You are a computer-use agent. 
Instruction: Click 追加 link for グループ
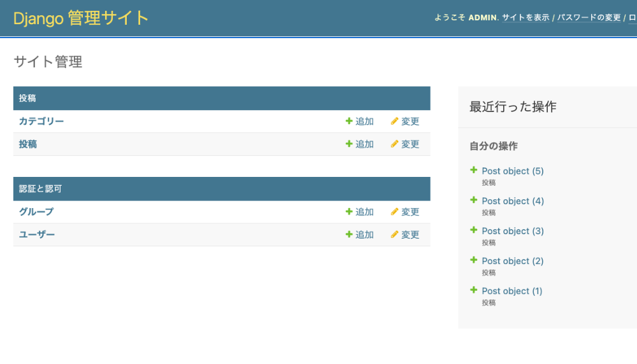(364, 212)
